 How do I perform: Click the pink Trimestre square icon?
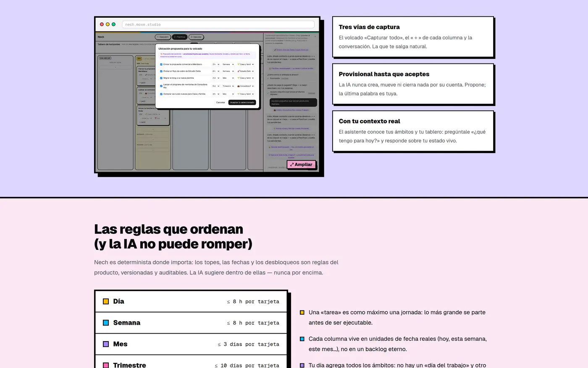coord(106,365)
